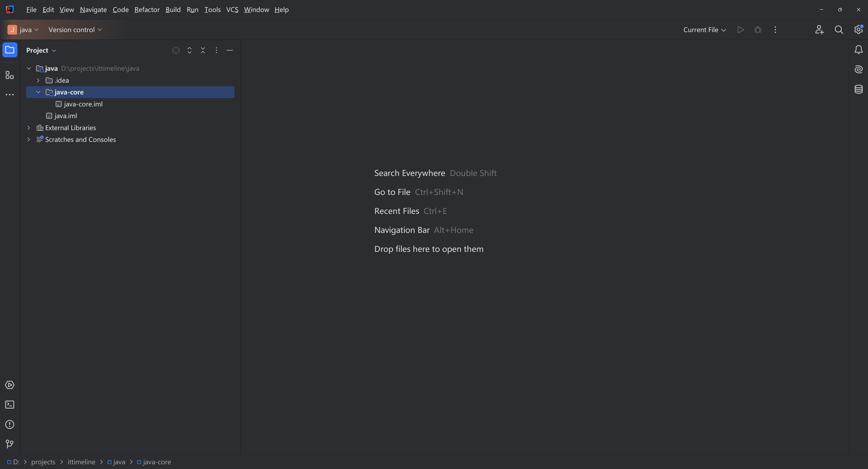This screenshot has width=868, height=469.
Task: Click the Select Opened File crosshair icon
Action: pyautogui.click(x=176, y=50)
